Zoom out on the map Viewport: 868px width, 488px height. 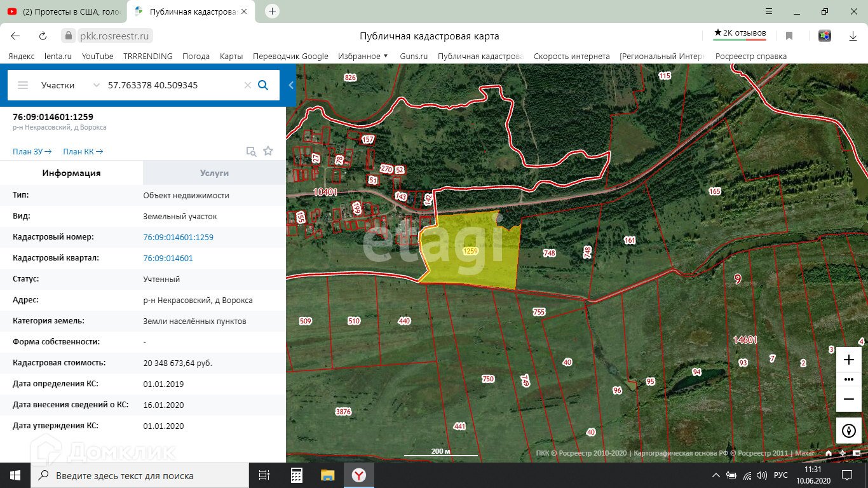point(849,399)
